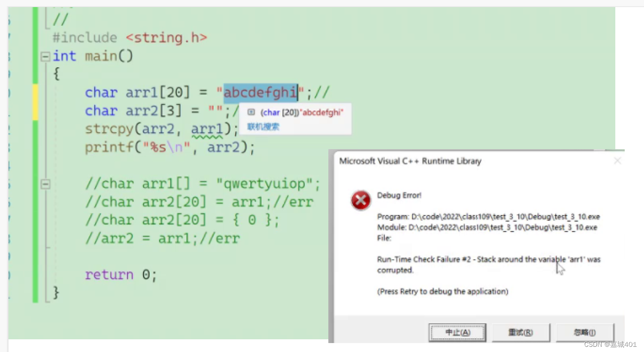Expand the tooltip's (char [20]) value icon
Viewport: 644px width, 352px height.
[251, 112]
